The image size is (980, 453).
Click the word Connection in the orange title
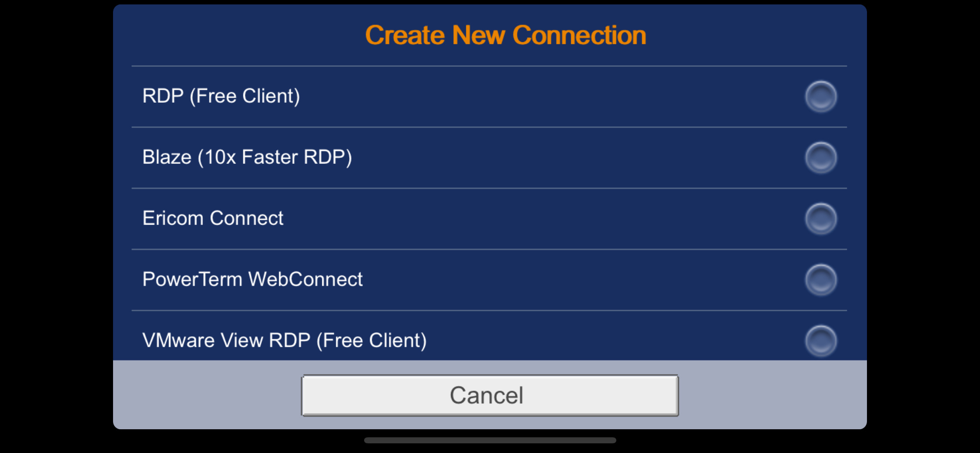pos(579,35)
